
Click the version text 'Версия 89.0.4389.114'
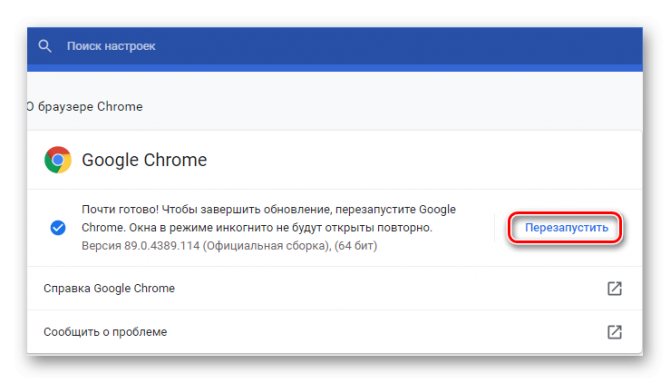(x=141, y=246)
